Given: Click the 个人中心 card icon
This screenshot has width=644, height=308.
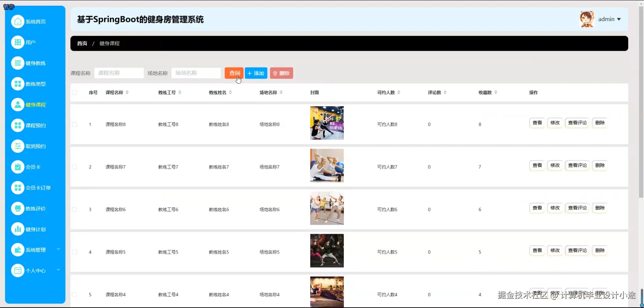Looking at the screenshot, I should coord(17,271).
